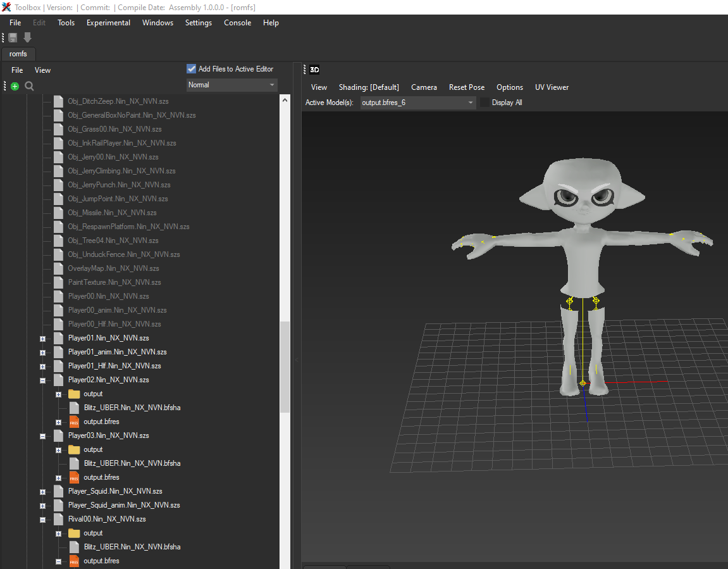728x569 pixels.
Task: Click the green add file icon
Action: (15, 86)
